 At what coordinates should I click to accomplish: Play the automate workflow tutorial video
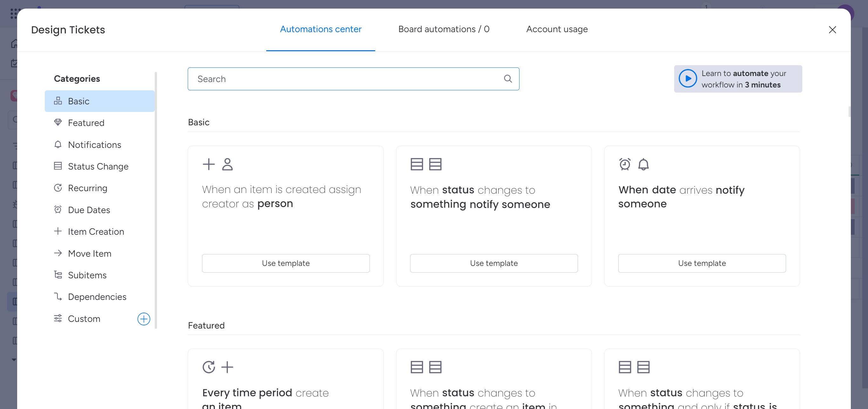688,79
